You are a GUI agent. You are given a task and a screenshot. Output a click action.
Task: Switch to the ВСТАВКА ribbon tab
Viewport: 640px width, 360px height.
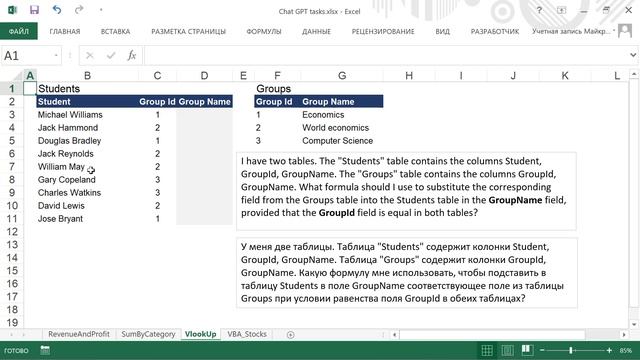coord(116,31)
